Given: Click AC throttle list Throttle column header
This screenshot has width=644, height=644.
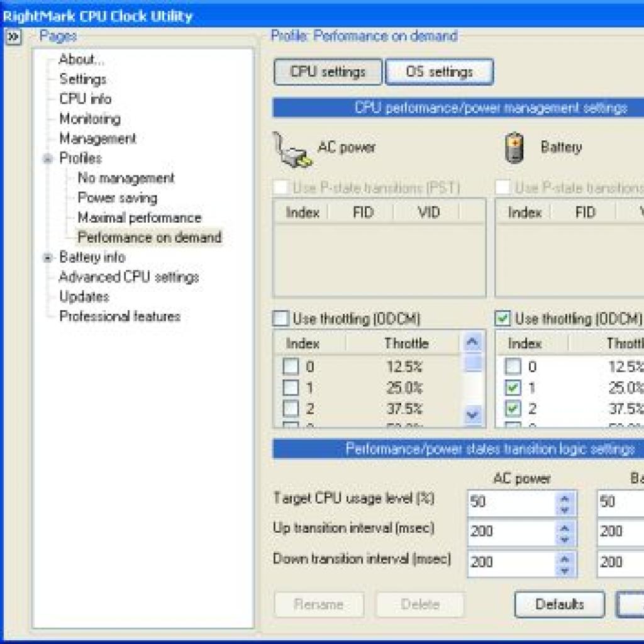Looking at the screenshot, I should pos(404,343).
